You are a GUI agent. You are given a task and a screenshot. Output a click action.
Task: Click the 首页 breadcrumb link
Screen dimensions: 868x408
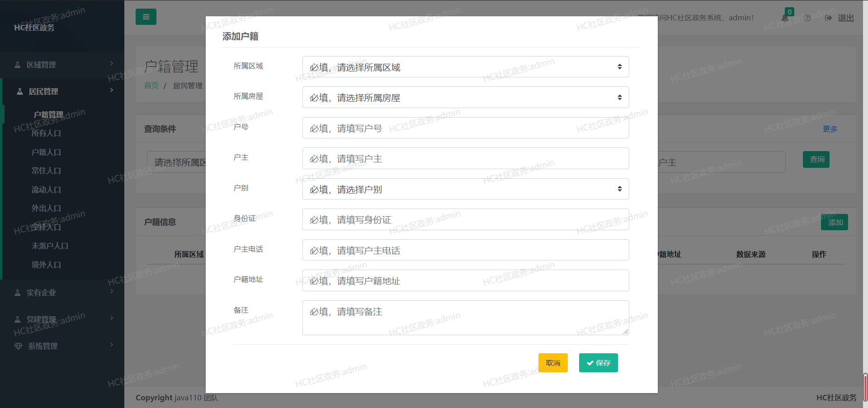click(x=151, y=85)
